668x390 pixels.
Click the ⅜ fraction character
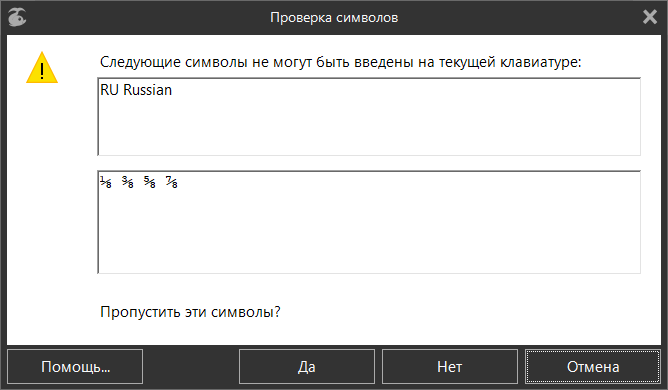[128, 182]
